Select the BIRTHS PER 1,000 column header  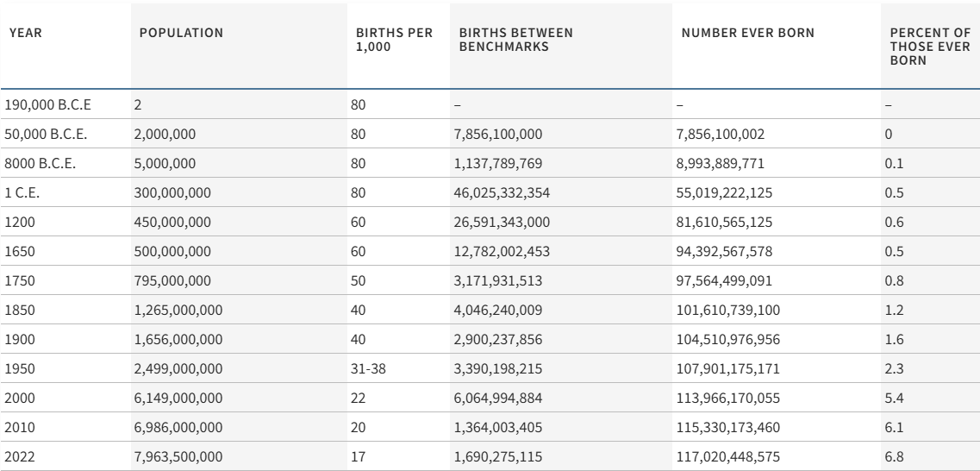382,39
